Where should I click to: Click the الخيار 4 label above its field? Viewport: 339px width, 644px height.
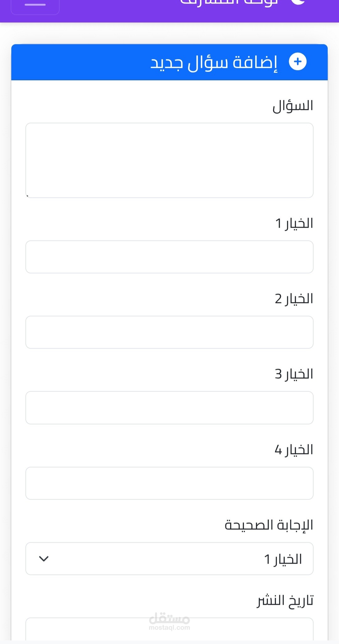pyautogui.click(x=294, y=450)
